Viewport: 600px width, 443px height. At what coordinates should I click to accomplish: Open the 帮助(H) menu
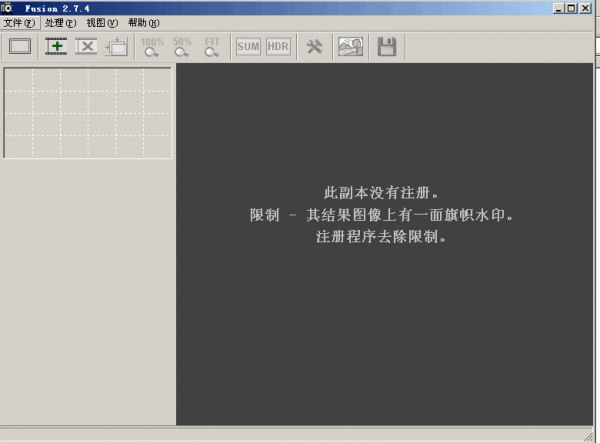point(143,23)
